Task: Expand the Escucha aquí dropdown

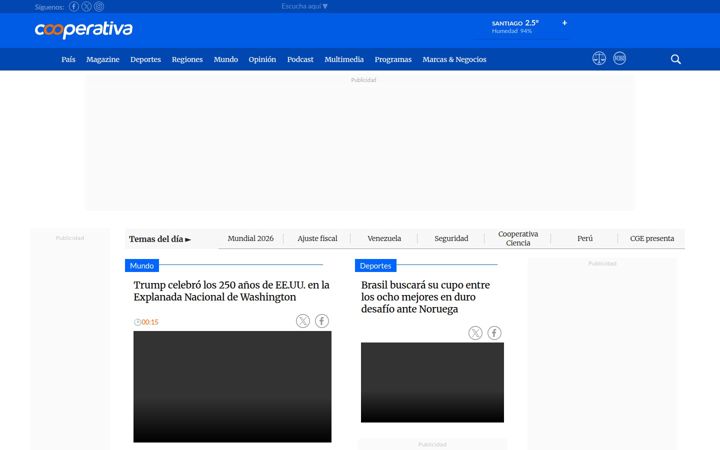Action: (304, 6)
